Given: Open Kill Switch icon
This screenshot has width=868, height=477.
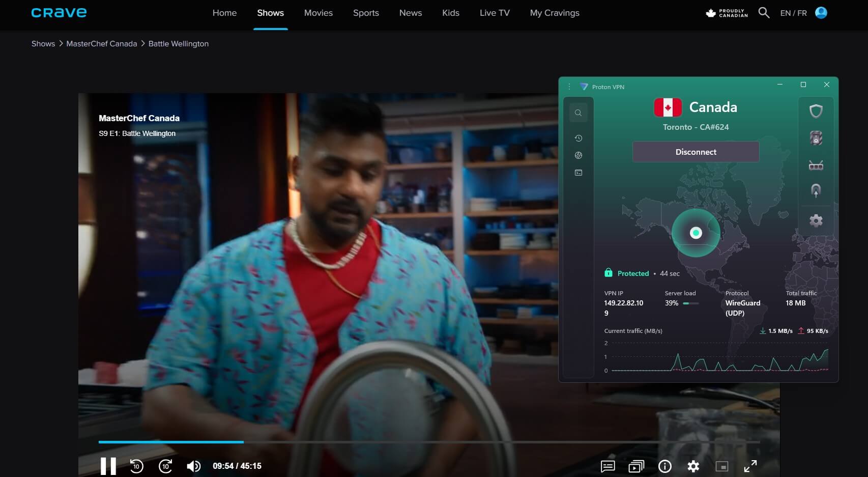Looking at the screenshot, I should [816, 138].
